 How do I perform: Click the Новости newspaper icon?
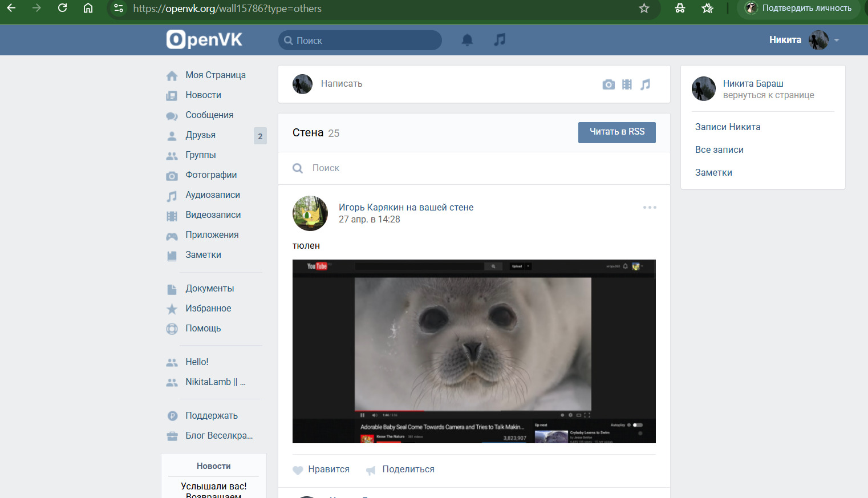point(172,96)
